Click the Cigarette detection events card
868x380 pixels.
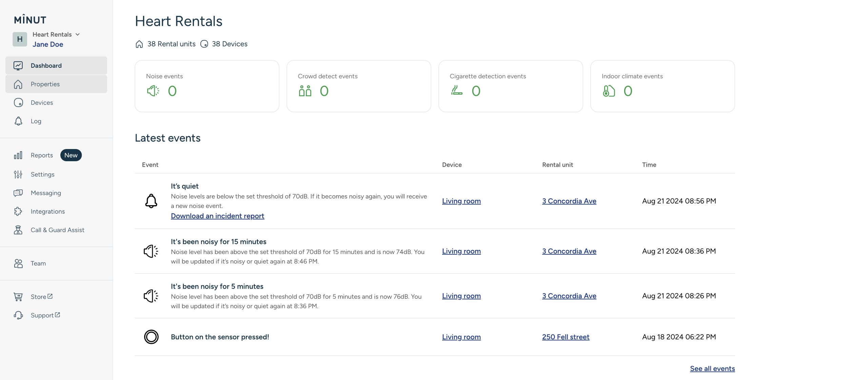tap(510, 86)
